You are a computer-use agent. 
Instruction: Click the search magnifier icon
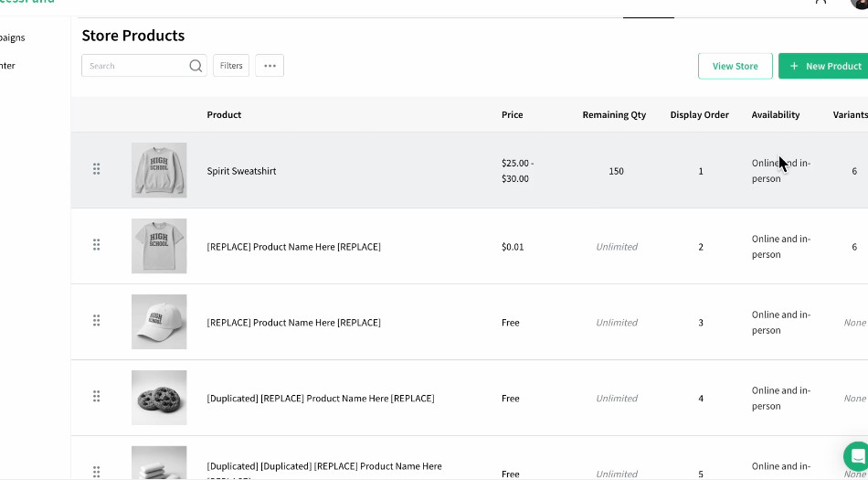[196, 66]
